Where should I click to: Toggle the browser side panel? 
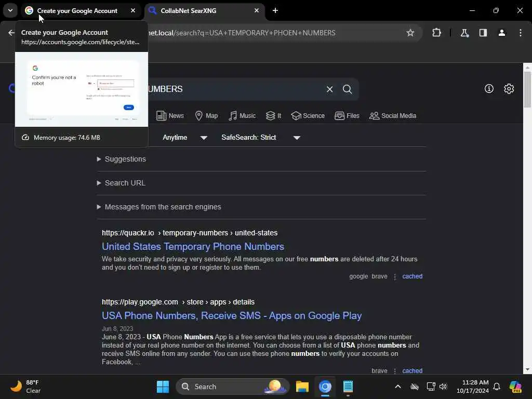point(483,33)
